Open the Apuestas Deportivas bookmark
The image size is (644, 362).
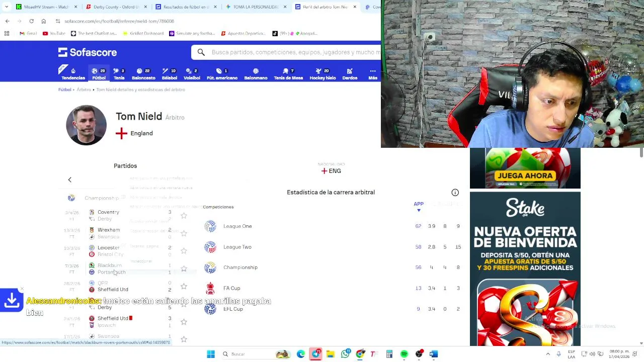[243, 33]
